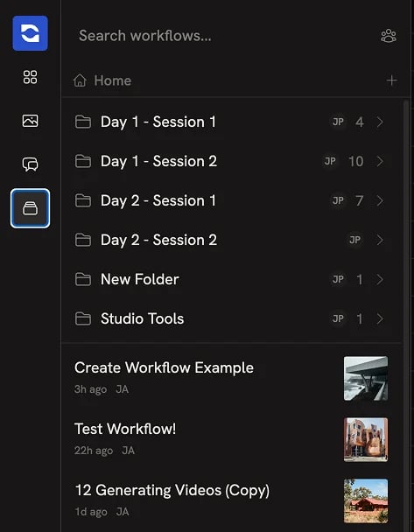414x532 pixels.
Task: Open 12 Generating Videos (Copy) workflow
Action: point(231,500)
